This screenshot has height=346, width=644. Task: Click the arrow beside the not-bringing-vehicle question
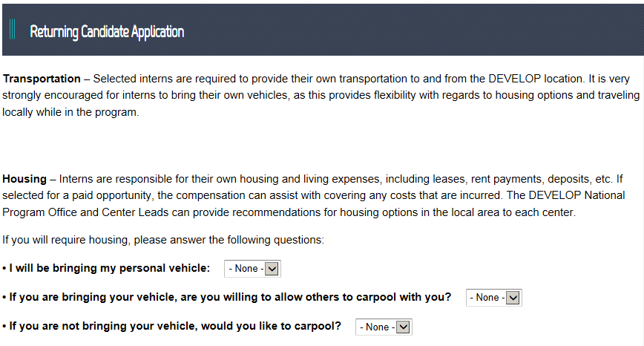click(403, 327)
